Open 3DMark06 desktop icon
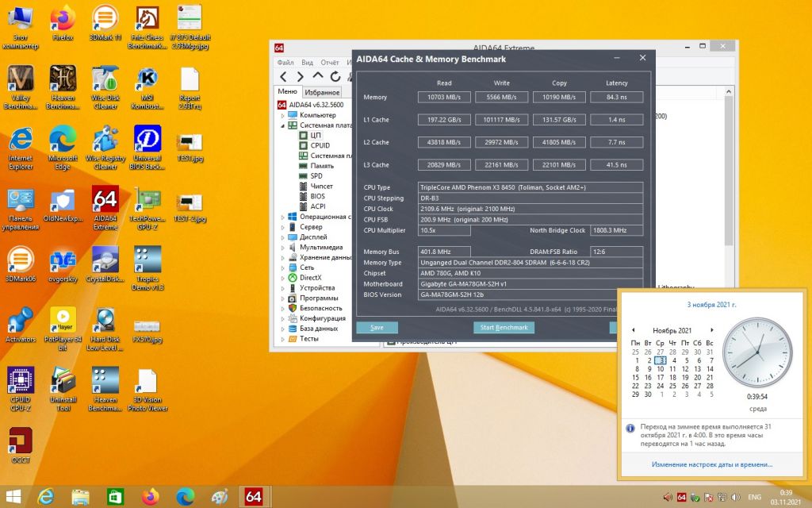812x508 pixels. click(x=21, y=264)
